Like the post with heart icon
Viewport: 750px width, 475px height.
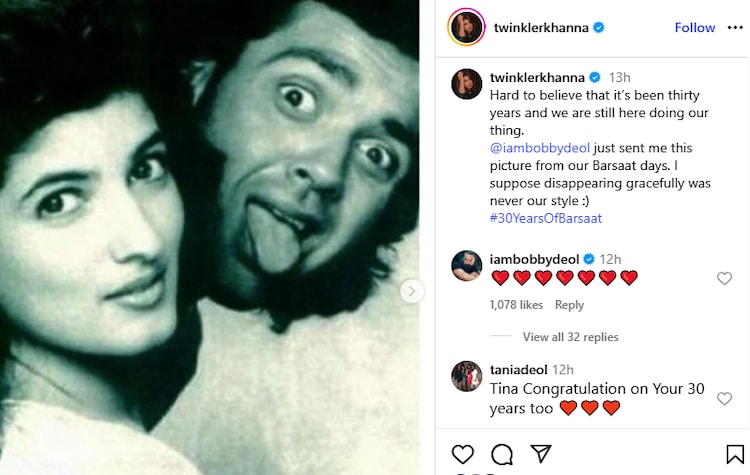click(x=463, y=455)
